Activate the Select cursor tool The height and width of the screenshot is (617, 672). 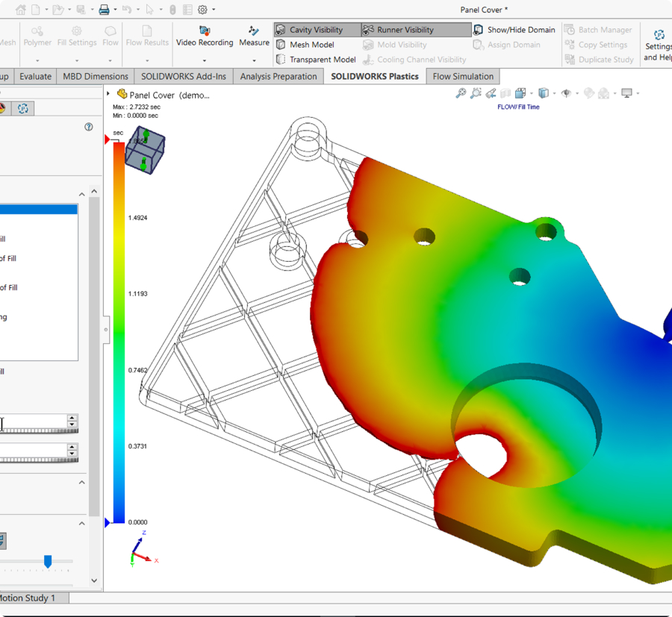tap(149, 10)
